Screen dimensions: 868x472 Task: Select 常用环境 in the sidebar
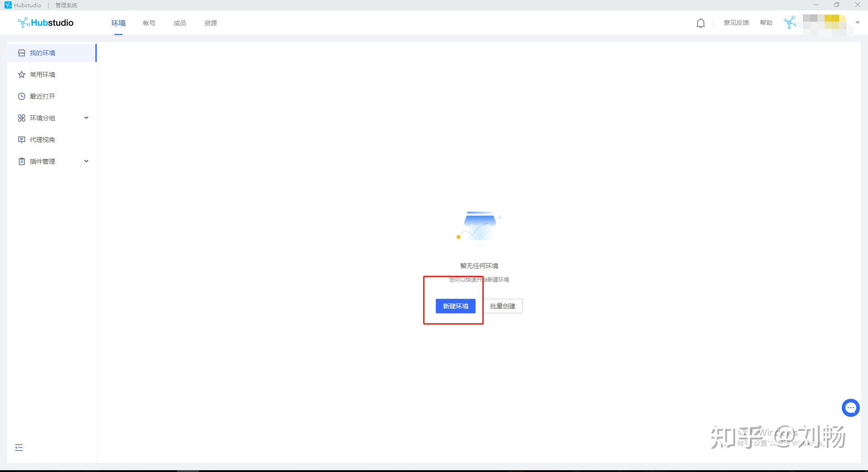click(x=52, y=75)
